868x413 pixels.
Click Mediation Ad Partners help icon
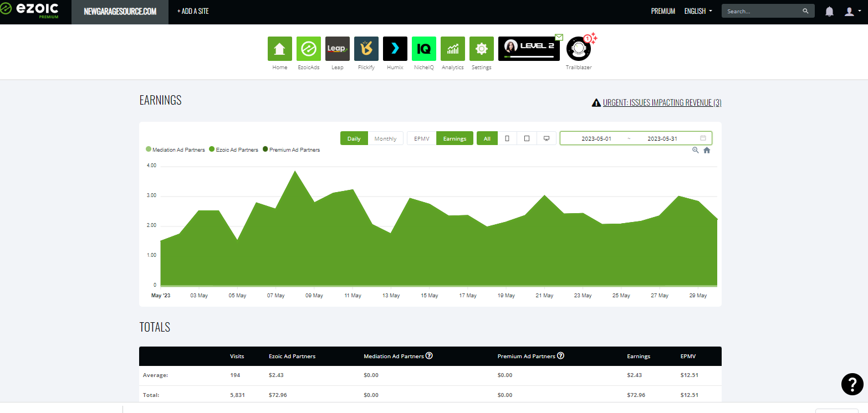pyautogui.click(x=429, y=355)
